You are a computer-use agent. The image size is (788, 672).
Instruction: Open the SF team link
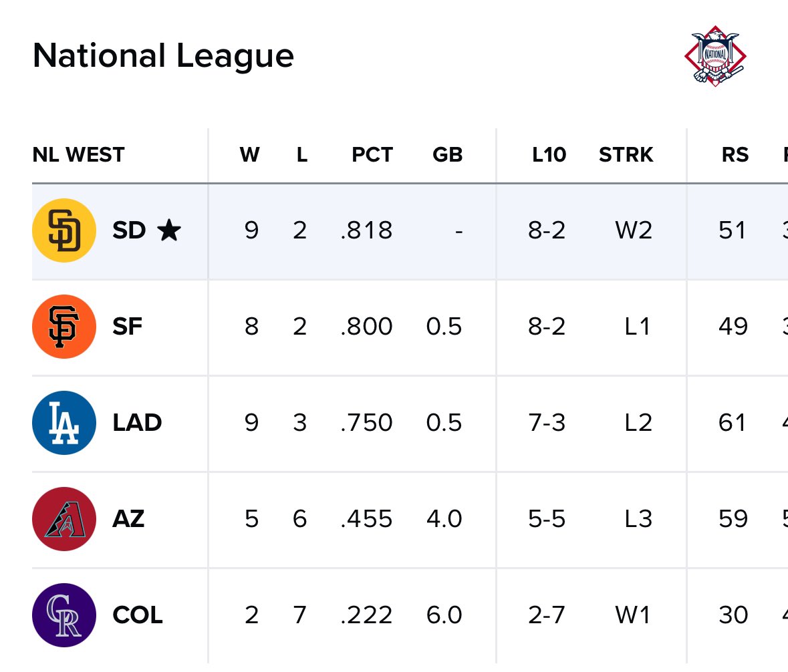127,327
